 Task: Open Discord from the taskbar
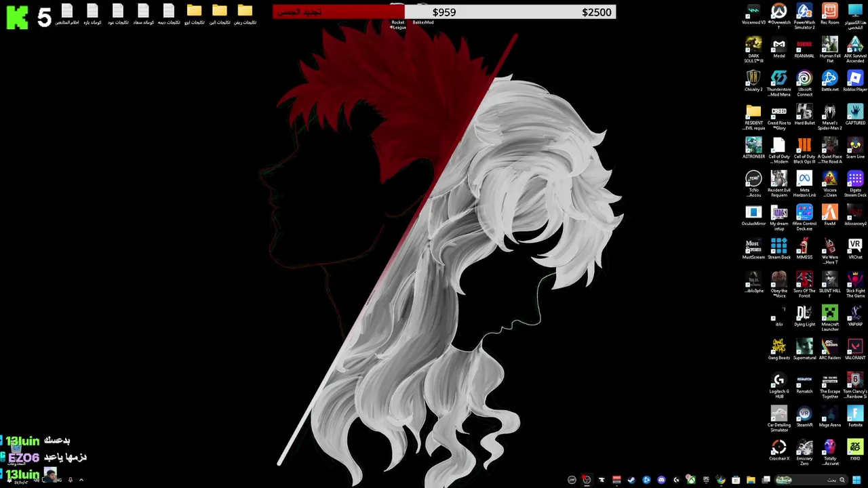point(661,480)
